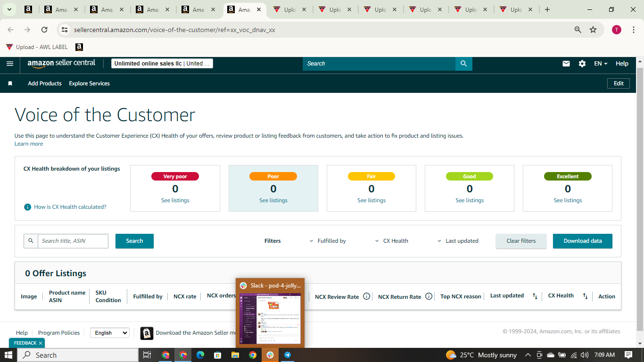The image size is (644, 362).
Task: Open the Seller Central hamburger menu
Action: click(x=10, y=64)
